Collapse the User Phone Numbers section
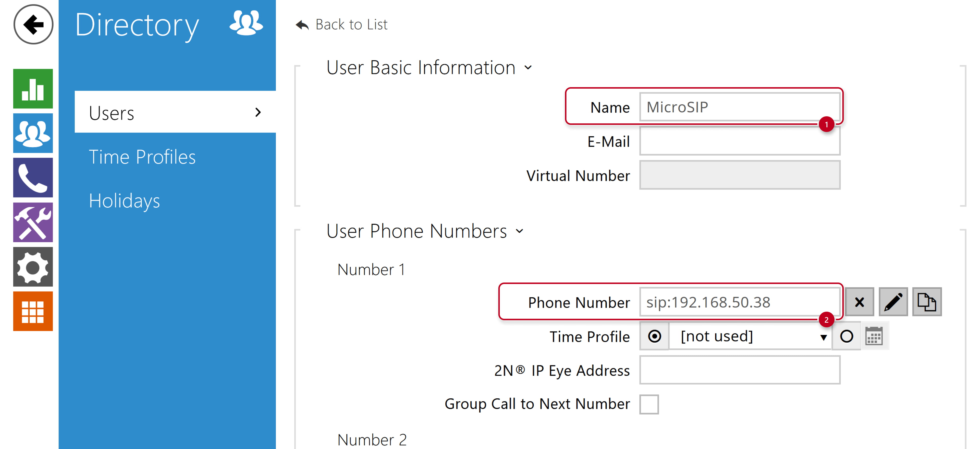980x449 pixels. tap(520, 231)
